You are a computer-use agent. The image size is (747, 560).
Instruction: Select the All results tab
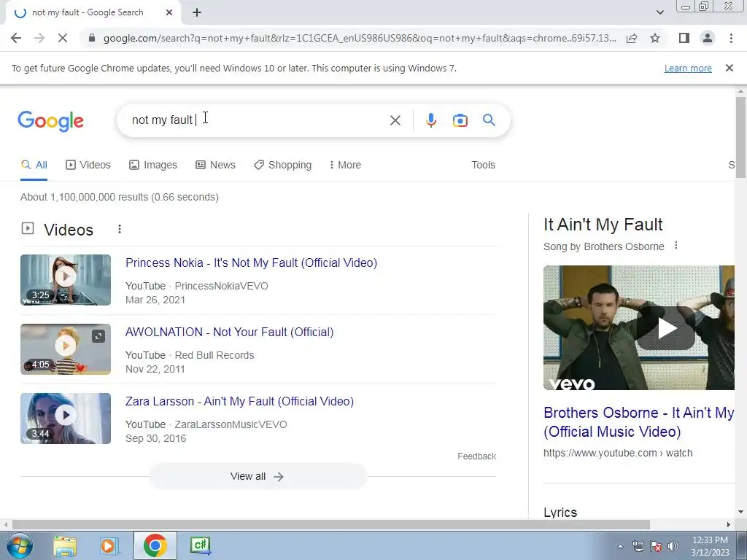pos(34,165)
